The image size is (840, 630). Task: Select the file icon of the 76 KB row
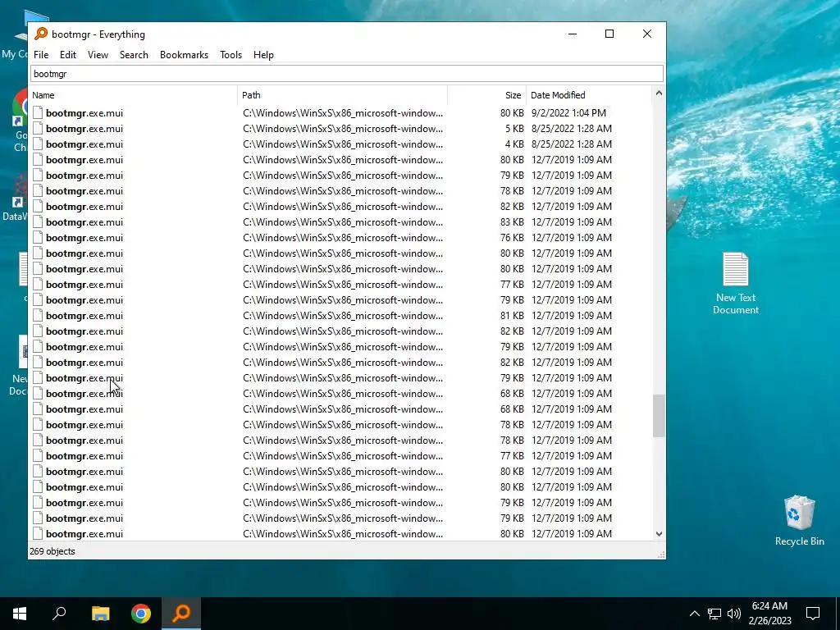[x=38, y=237]
